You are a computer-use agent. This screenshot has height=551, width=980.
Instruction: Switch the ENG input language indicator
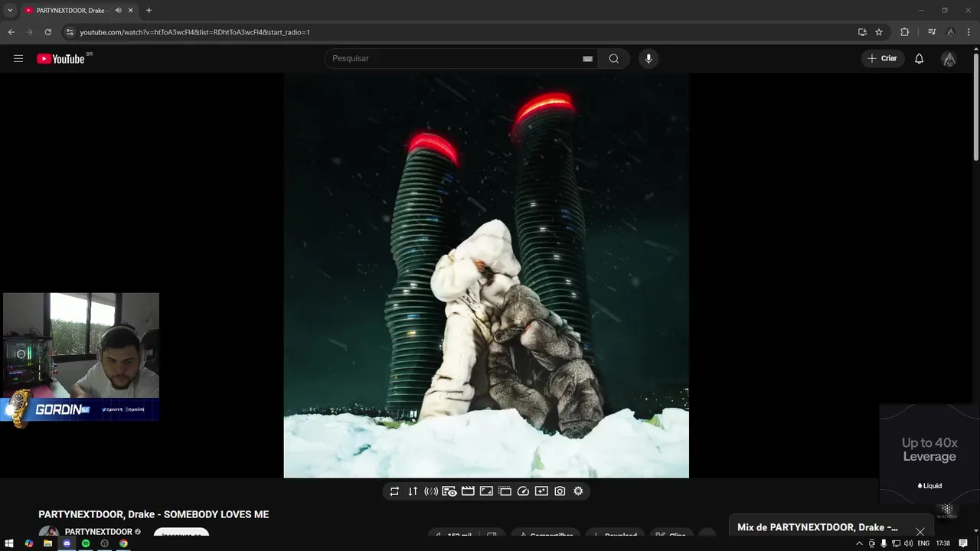923,543
